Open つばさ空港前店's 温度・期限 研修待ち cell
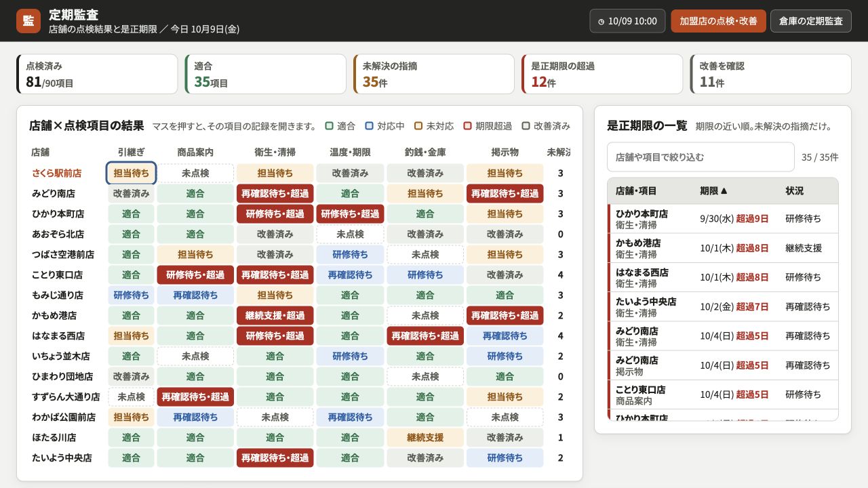The width and height of the screenshot is (868, 488). 350,255
